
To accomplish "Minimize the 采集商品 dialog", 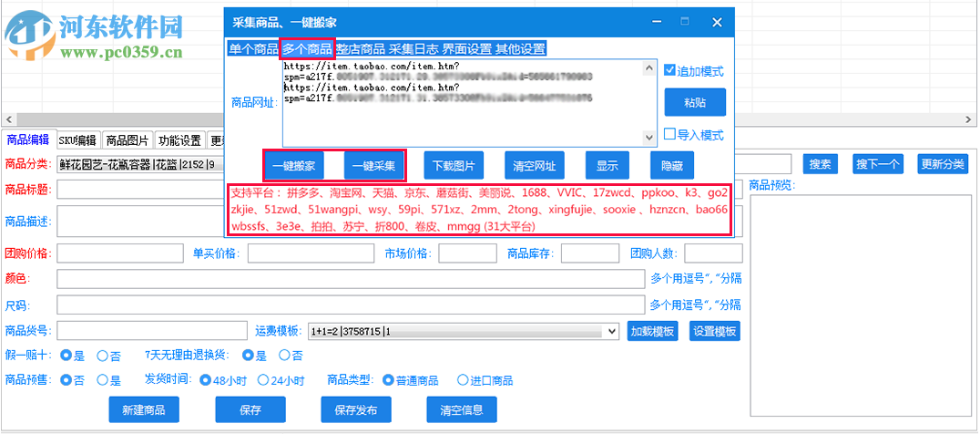I will pyautogui.click(x=657, y=22).
